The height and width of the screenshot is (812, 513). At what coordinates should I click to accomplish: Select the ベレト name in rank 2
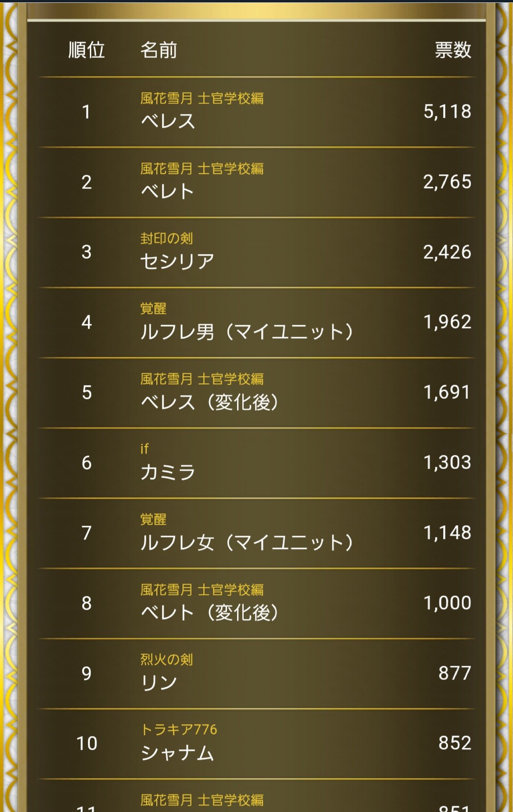pos(168,191)
